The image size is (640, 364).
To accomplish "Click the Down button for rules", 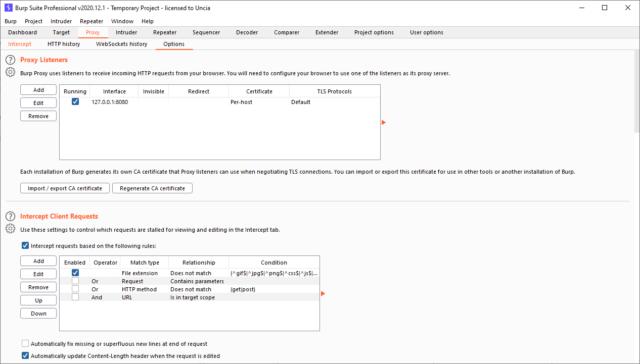I will pyautogui.click(x=38, y=314).
